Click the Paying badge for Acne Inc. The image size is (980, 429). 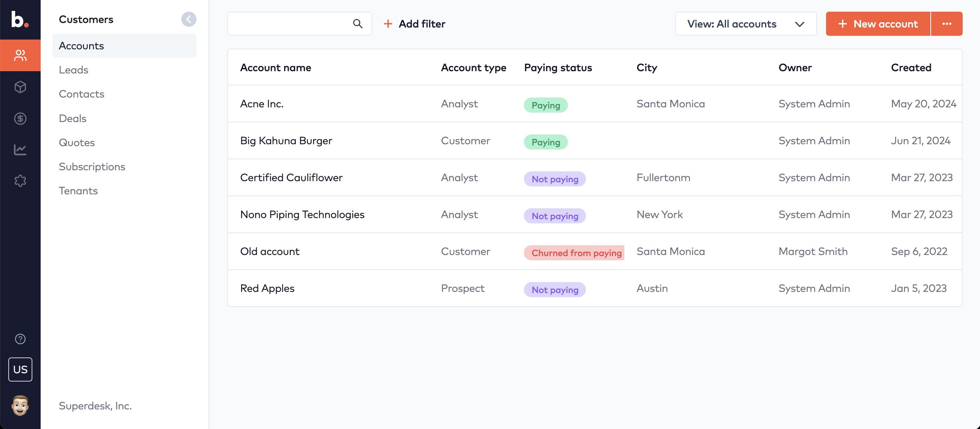tap(546, 105)
